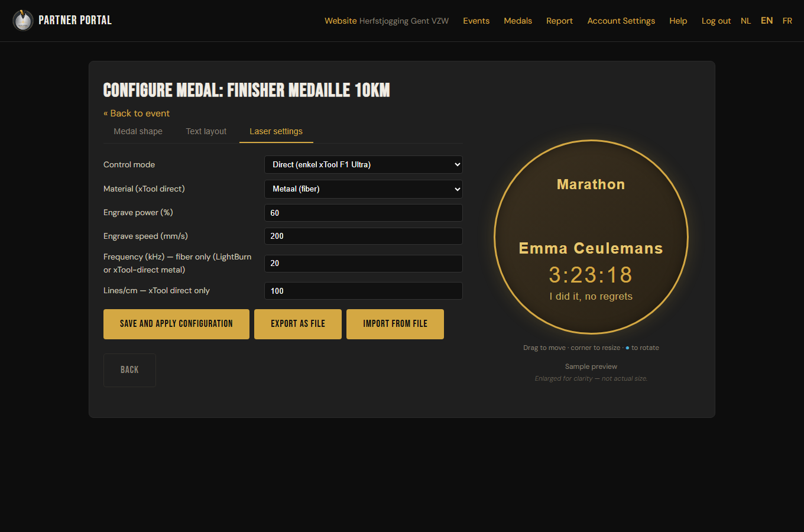The image size is (804, 532).
Task: Switch to the Medal shape tab
Action: point(138,131)
